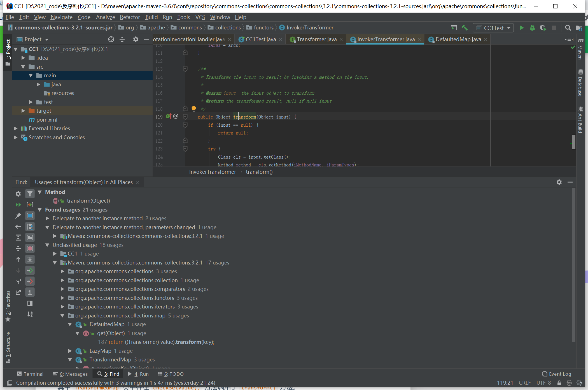The height and width of the screenshot is (390, 588).
Task: Toggle the filter funnel in Find panel
Action: pos(30,194)
